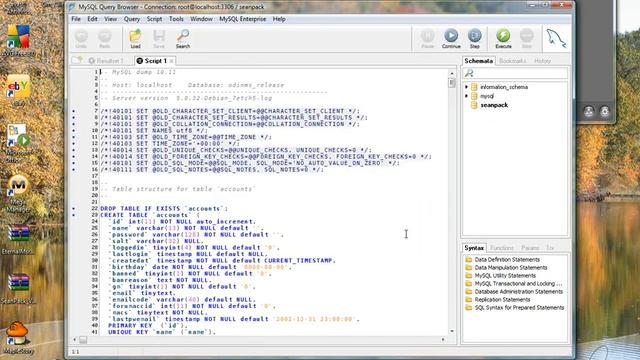The height and width of the screenshot is (360, 640).
Task: Switch to the Bookmarks tab
Action: coord(512,61)
